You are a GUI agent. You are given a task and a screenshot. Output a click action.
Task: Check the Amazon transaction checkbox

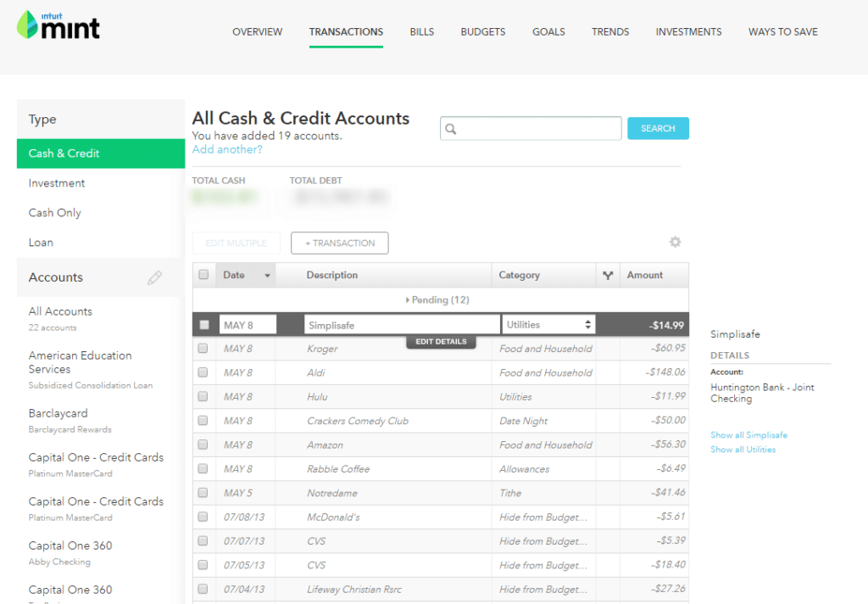203,445
